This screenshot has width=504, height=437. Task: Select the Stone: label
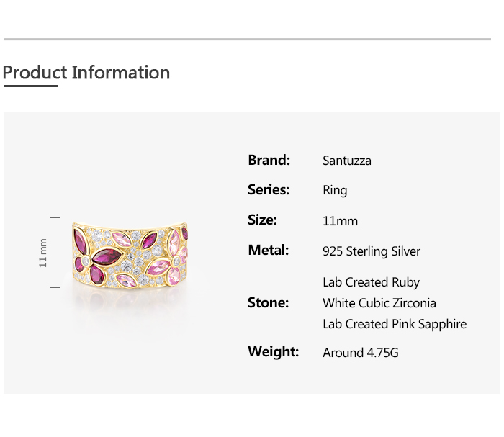pos(268,302)
